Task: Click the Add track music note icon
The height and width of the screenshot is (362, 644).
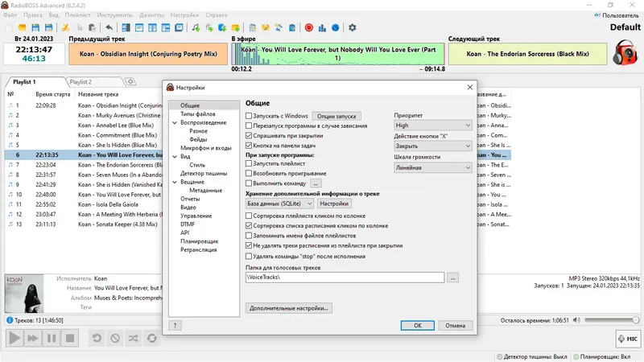Action: point(196,28)
